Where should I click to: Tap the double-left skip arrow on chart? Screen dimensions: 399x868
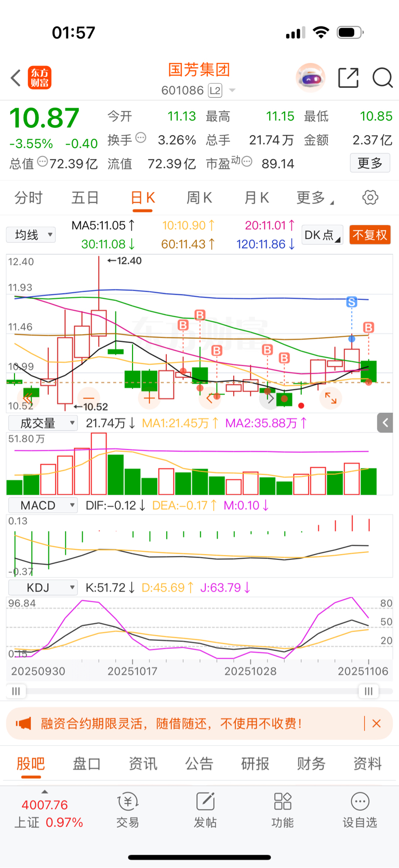coord(28,399)
